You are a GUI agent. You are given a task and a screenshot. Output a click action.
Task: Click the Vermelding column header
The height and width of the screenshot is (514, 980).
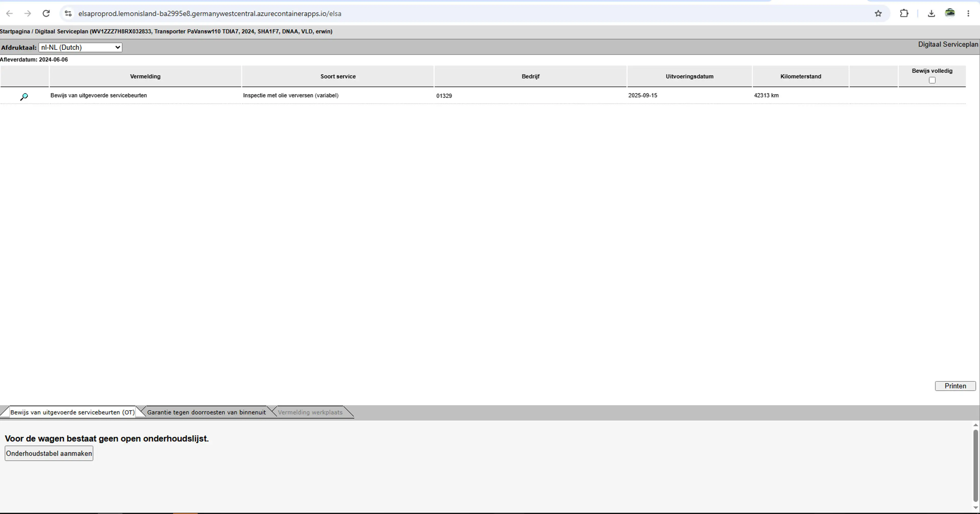(145, 77)
